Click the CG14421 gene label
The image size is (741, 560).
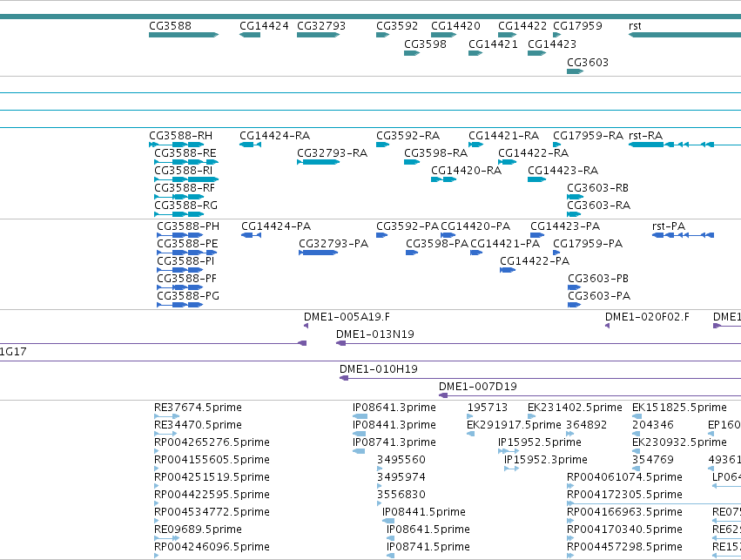tap(493, 44)
